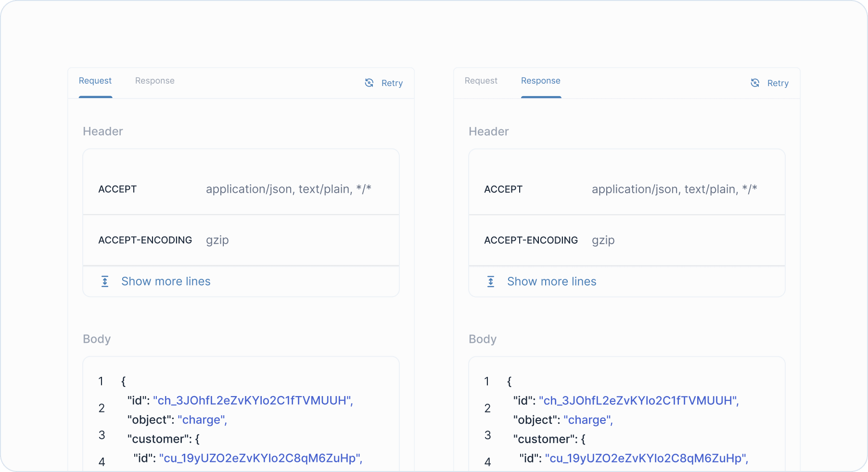Click the retry icon in left panel
The height and width of the screenshot is (472, 868).
[369, 83]
